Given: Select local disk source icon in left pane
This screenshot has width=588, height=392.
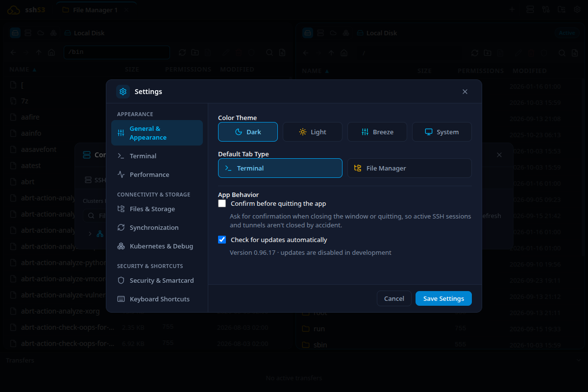Looking at the screenshot, I should pos(15,33).
